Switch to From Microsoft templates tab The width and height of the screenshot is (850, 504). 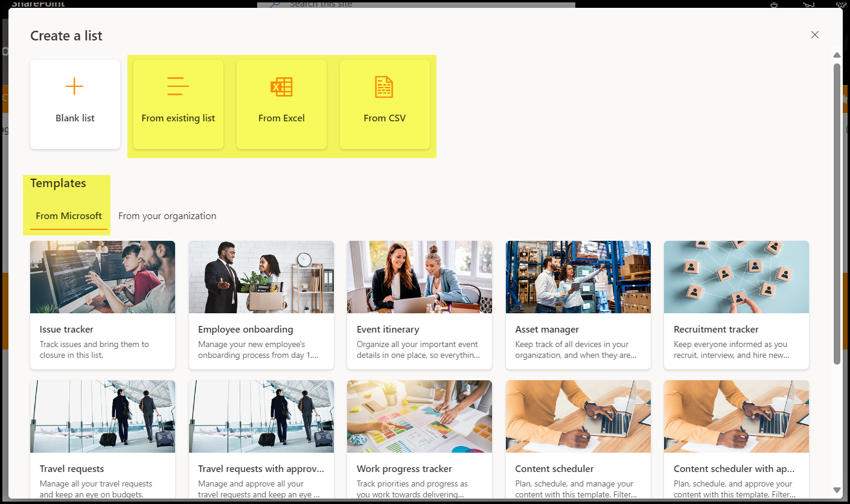(69, 216)
